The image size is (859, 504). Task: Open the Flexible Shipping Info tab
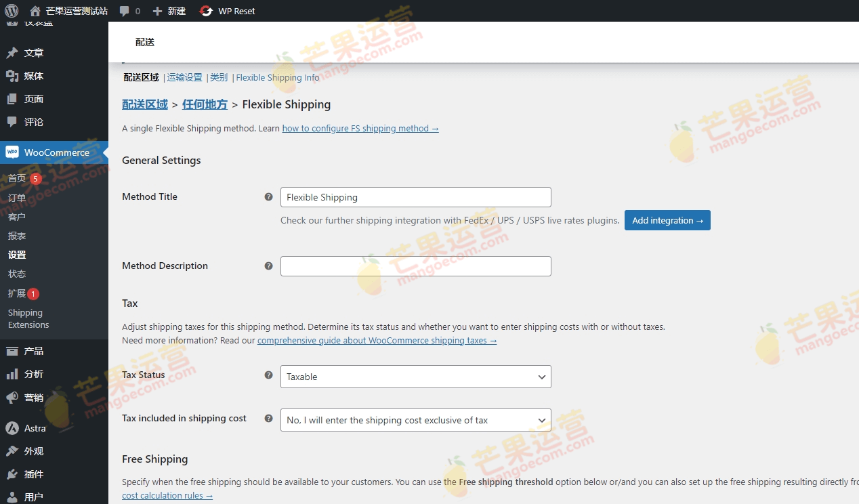tap(277, 77)
